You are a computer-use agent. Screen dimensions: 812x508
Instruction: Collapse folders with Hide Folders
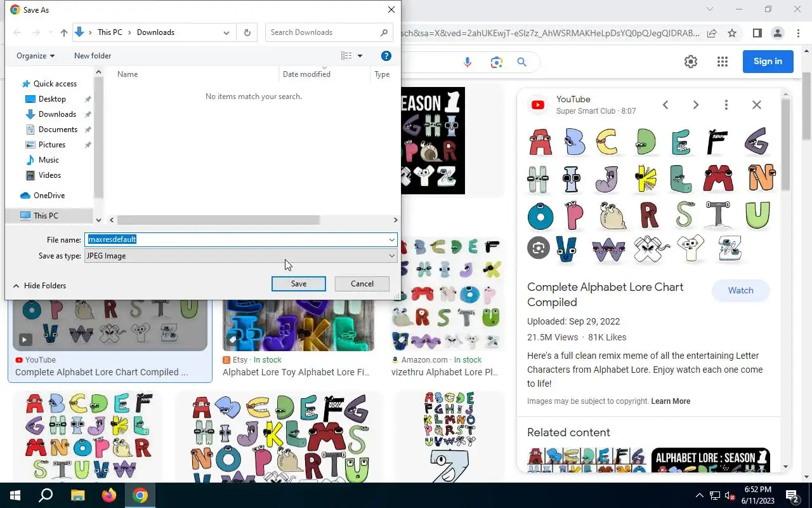tap(39, 286)
